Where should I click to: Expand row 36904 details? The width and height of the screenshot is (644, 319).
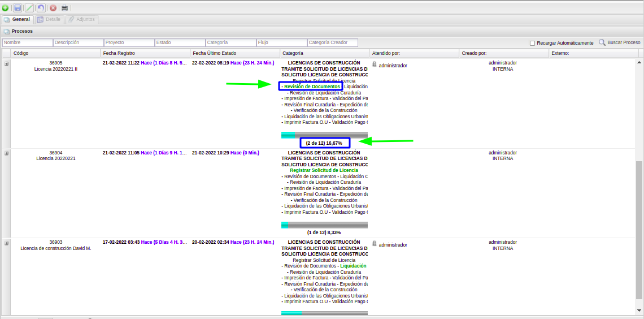(7, 153)
